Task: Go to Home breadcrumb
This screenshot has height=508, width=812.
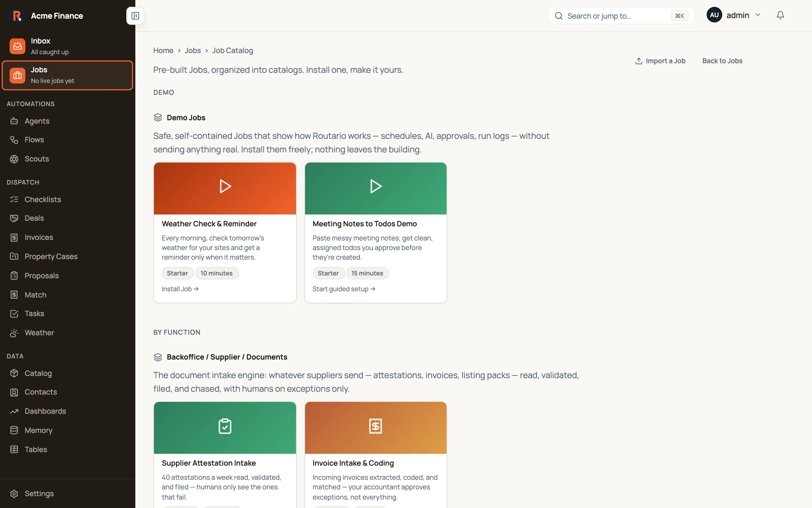Action: tap(163, 51)
